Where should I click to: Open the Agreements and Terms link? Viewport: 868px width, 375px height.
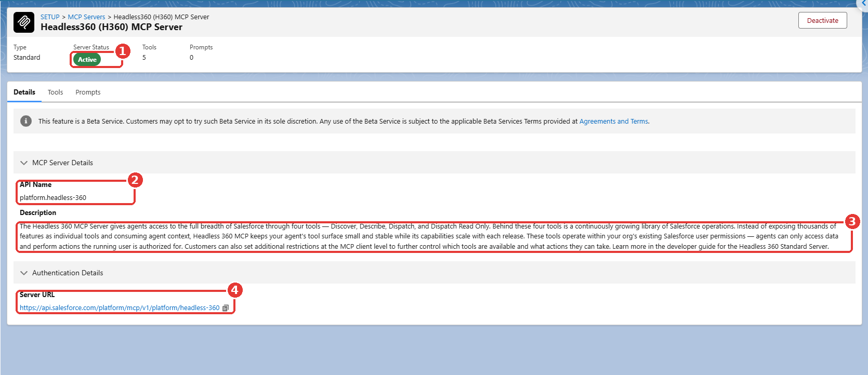614,121
